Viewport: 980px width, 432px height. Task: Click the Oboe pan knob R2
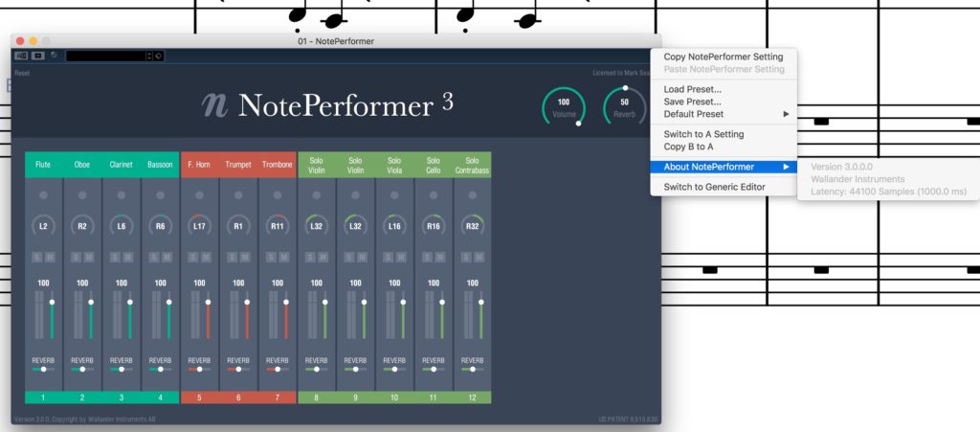tap(82, 226)
